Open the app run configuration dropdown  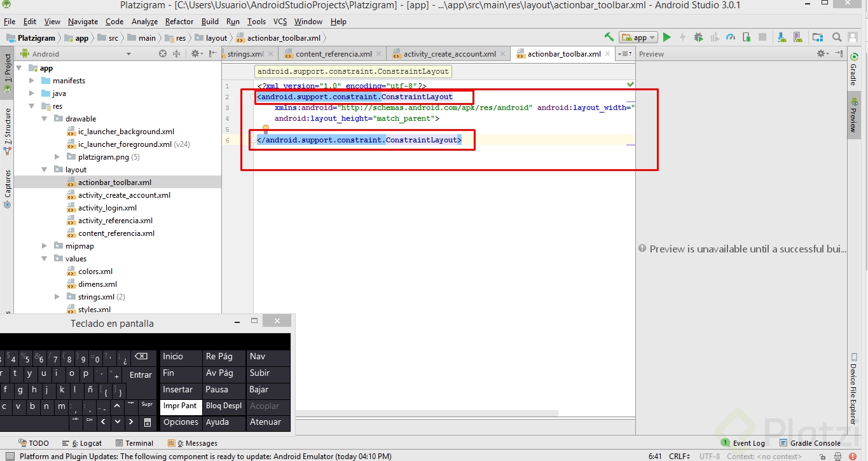(x=638, y=38)
